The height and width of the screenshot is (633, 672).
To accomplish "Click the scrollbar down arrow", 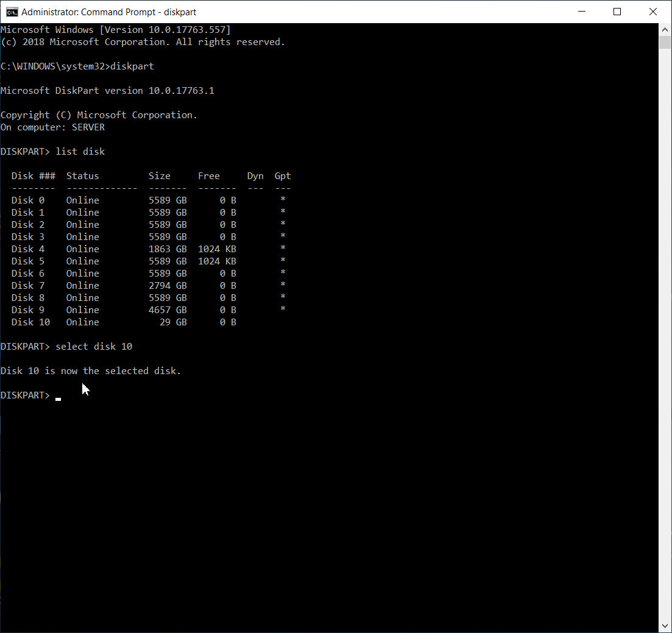I will pyautogui.click(x=665, y=626).
